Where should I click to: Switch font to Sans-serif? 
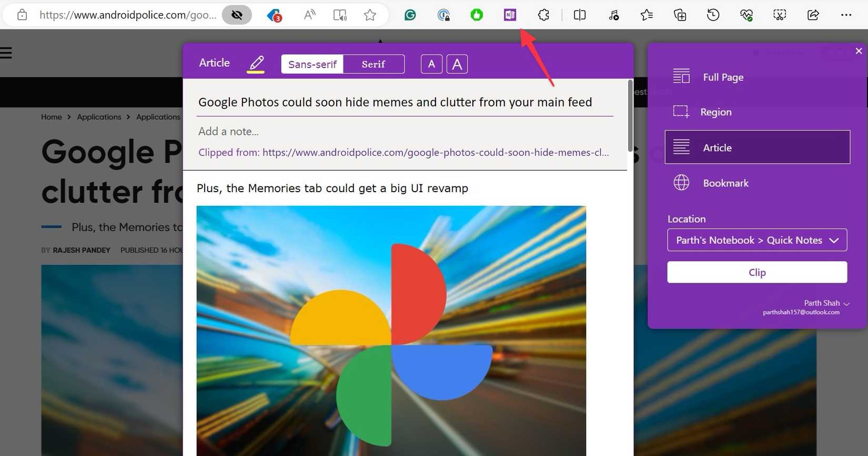click(x=312, y=64)
